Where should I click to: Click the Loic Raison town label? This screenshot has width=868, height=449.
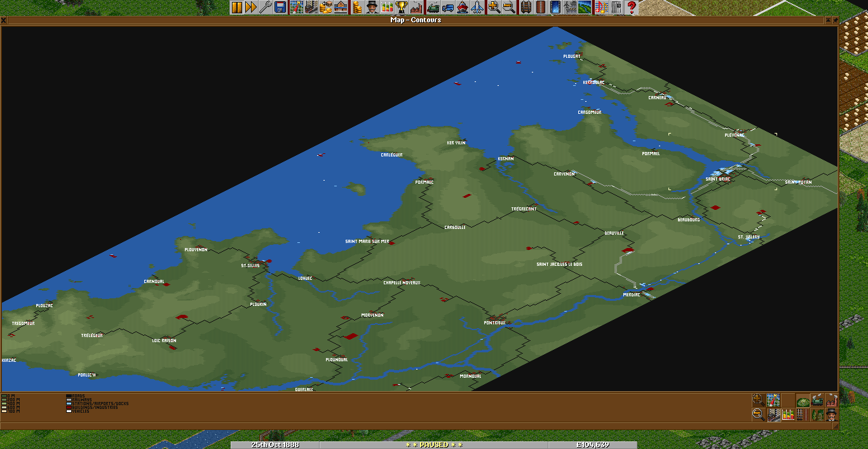point(164,340)
